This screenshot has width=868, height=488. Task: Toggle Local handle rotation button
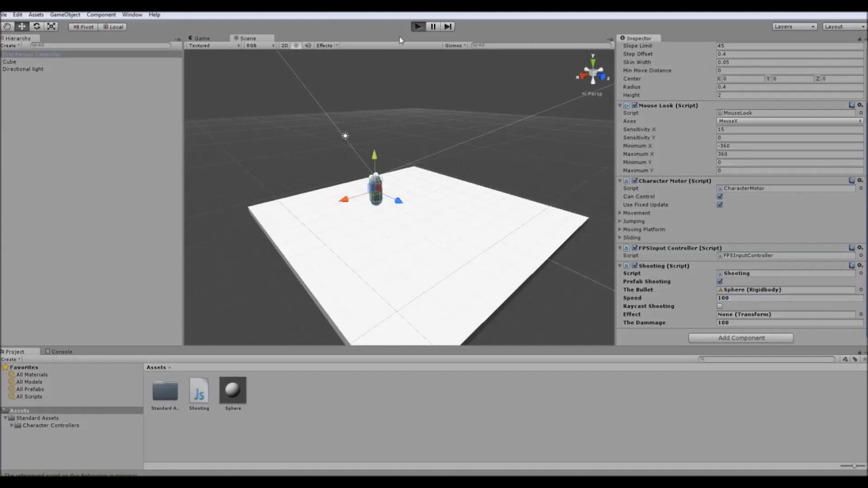(113, 26)
